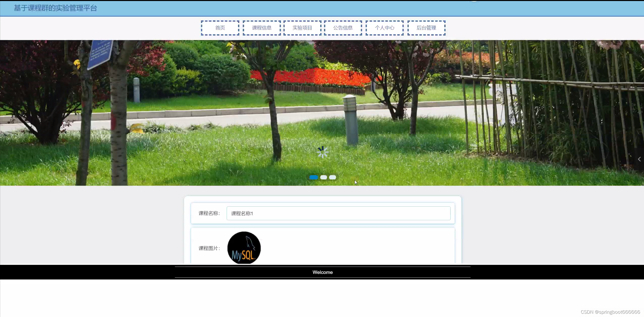
Task: Click the 课程名称 input field
Action: coord(338,213)
